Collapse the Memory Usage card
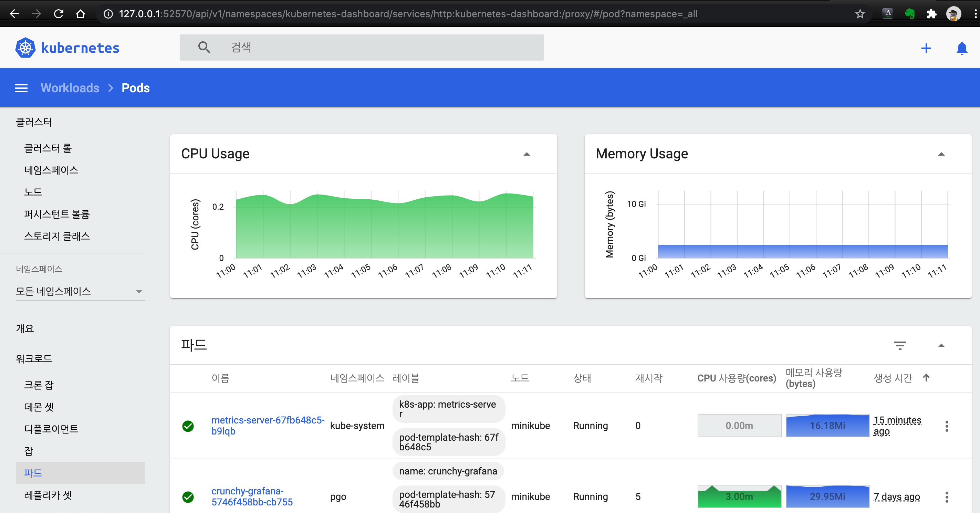This screenshot has width=980, height=513. (941, 154)
